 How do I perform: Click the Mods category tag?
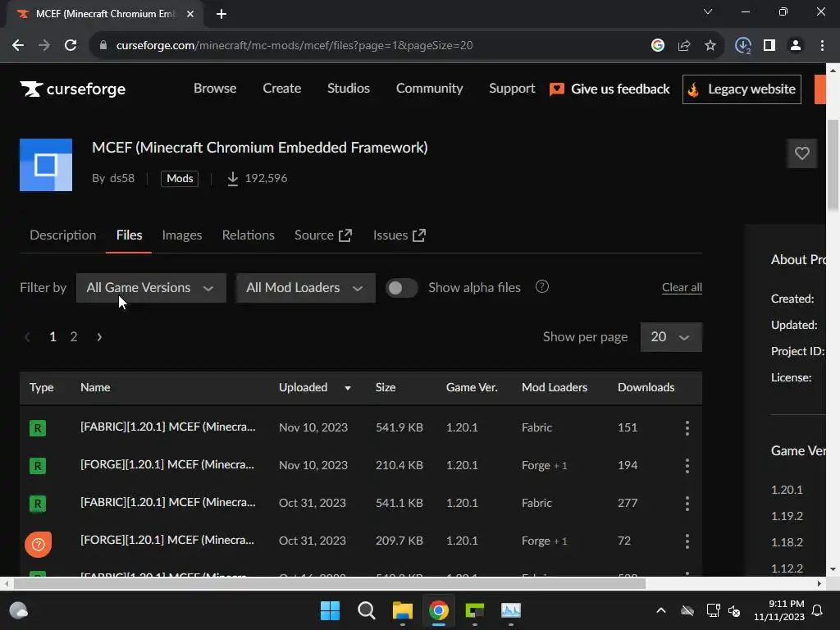180,178
